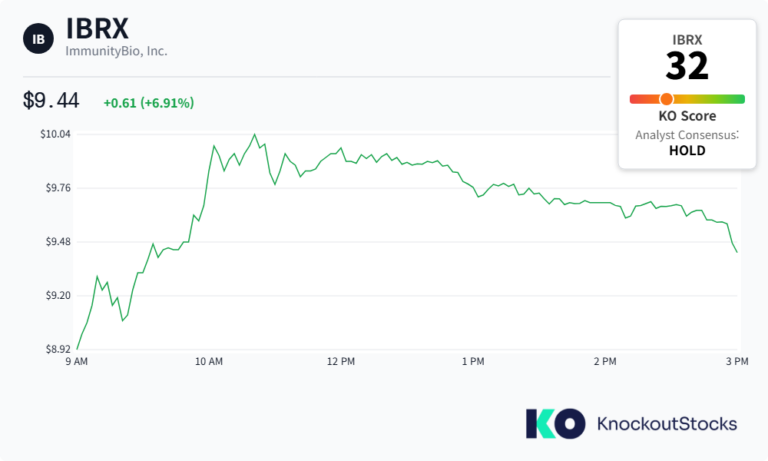Image resolution: width=768 pixels, height=461 pixels.
Task: Click the IB round company logo icon
Action: pyautogui.click(x=38, y=39)
